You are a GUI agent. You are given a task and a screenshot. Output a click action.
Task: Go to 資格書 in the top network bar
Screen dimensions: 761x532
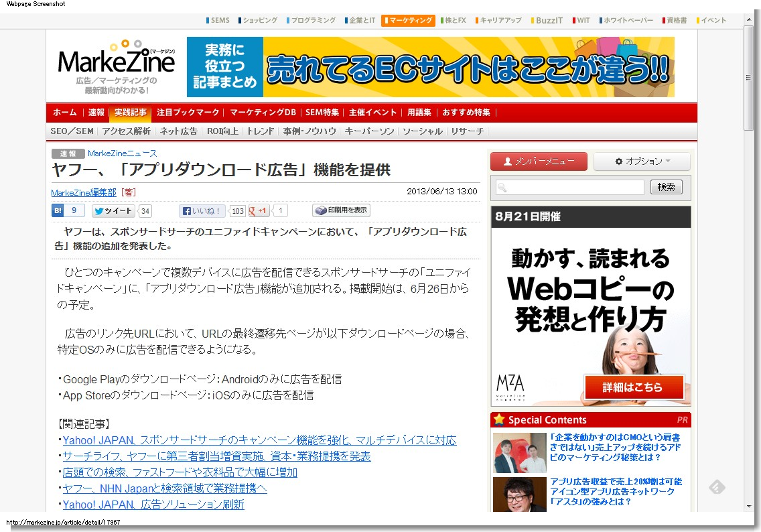pos(675,20)
